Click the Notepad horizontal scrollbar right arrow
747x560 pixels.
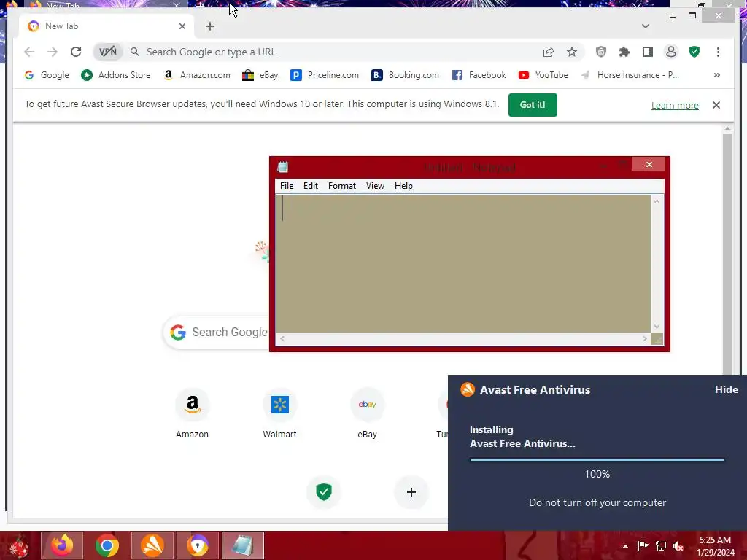644,338
